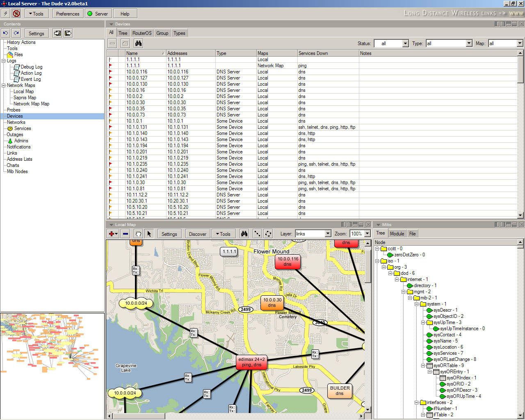Click the red plus add icon on map toolbar
The height and width of the screenshot is (420, 525).
(x=113, y=234)
